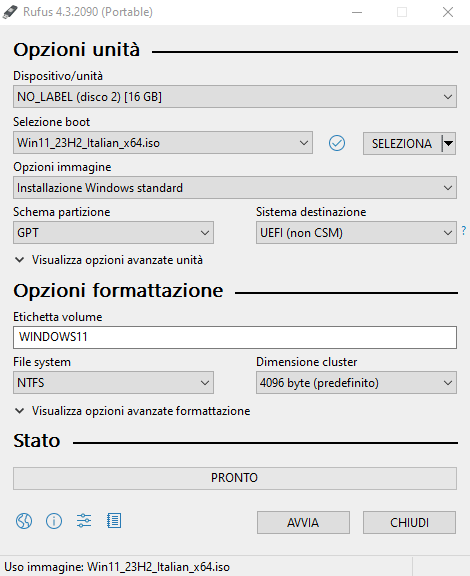Image resolution: width=470 pixels, height=576 pixels.
Task: Open Rufus settings sliders icon
Action: (84, 521)
